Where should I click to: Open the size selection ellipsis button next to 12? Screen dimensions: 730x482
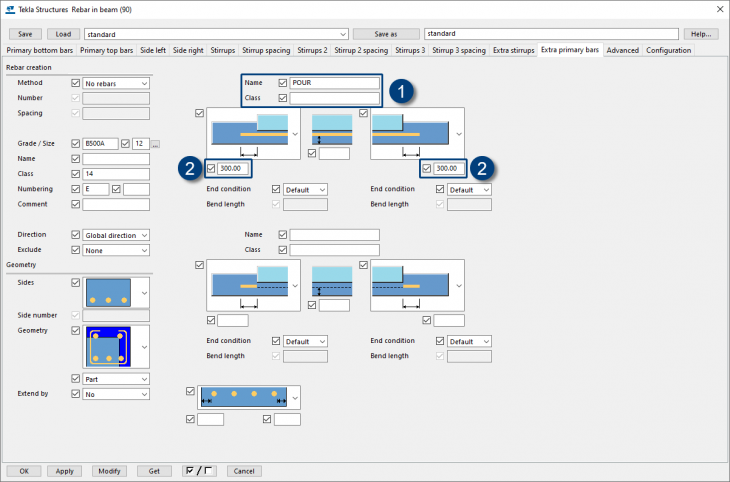[x=155, y=144]
